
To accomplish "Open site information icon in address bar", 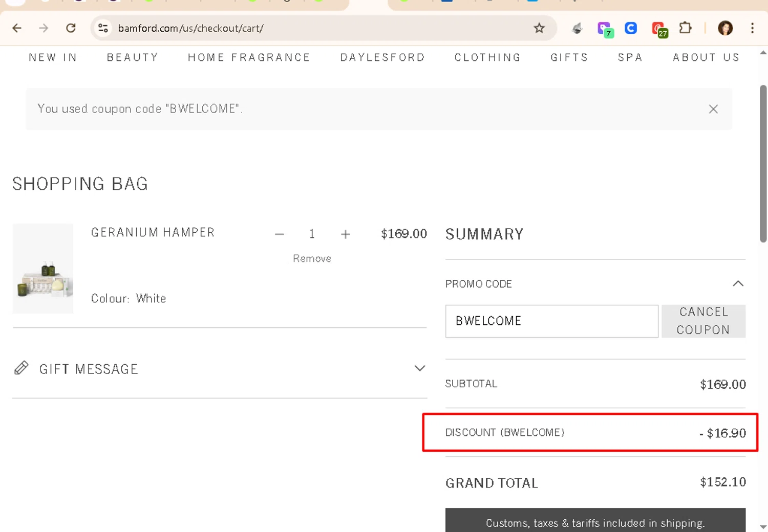I will [x=103, y=28].
